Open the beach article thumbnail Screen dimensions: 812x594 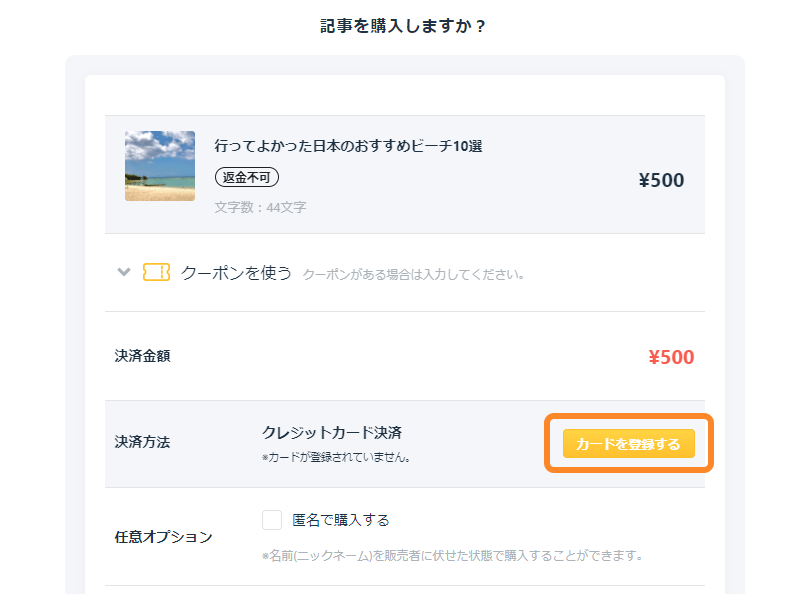pyautogui.click(x=160, y=166)
